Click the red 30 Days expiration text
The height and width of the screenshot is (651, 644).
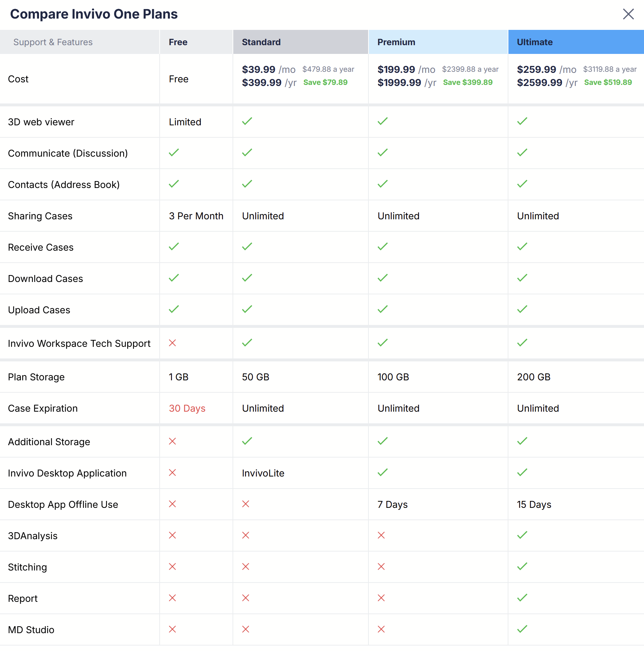pyautogui.click(x=187, y=408)
